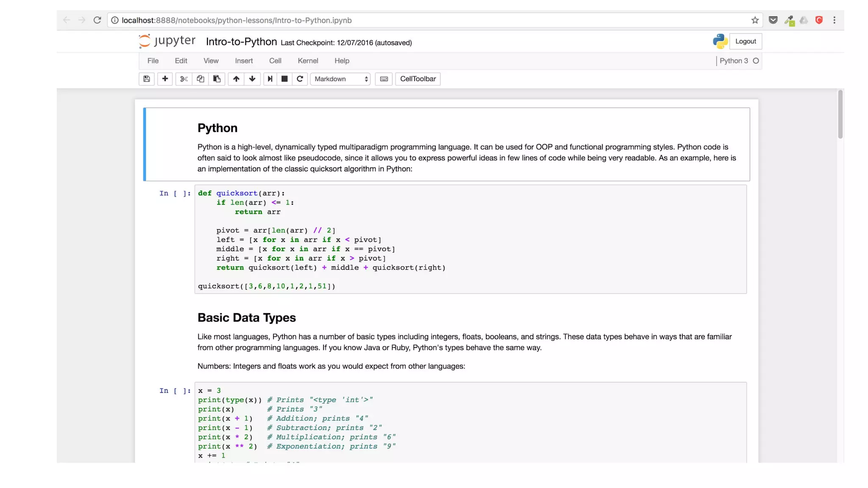868x488 pixels.
Task: Click the quicksort([3,6,8,10,1,2,1,51]) line
Action: click(267, 286)
